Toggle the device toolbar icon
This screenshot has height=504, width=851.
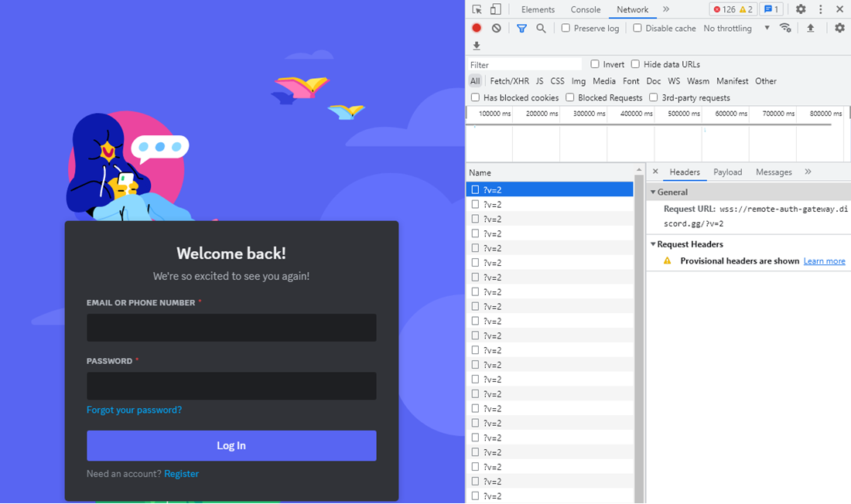coord(496,9)
